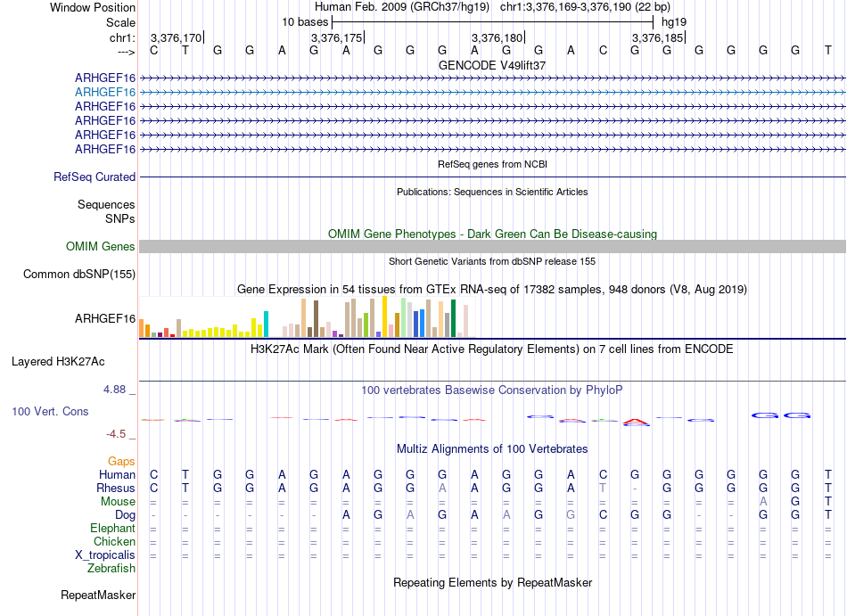
Task: Click the hg19 label beside the scale bar
Action: [674, 22]
